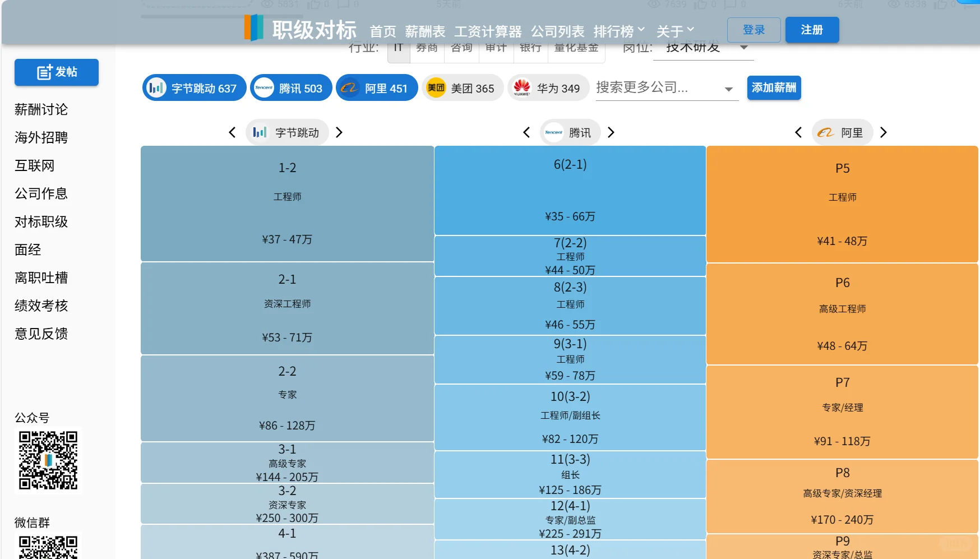
Task: Open the Tencent 11(3-3) 组长 block
Action: click(570, 474)
